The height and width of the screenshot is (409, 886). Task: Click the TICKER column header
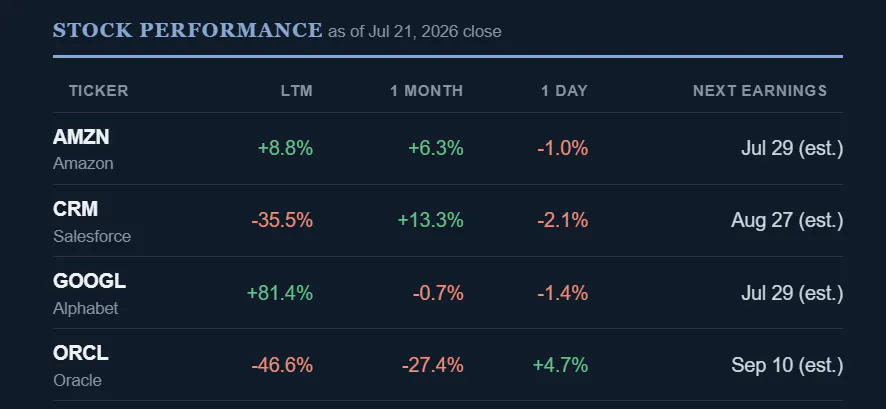click(x=98, y=91)
